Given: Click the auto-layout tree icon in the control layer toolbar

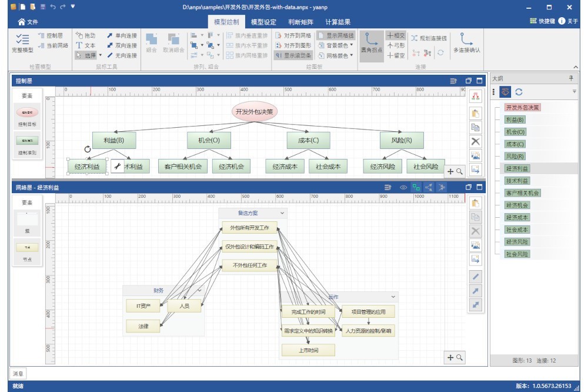Looking at the screenshot, I should pos(476,97).
